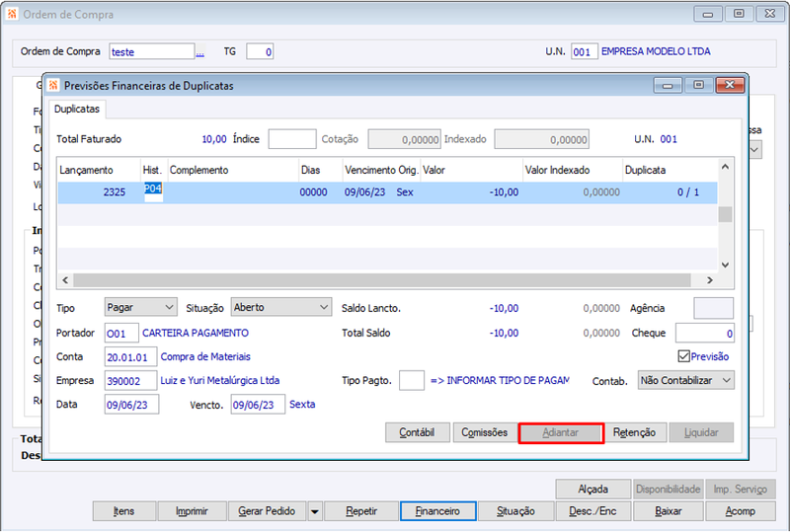Open lookup ellipsis next to Ordem de Compra
The height and width of the screenshot is (532, 790).
pos(200,52)
